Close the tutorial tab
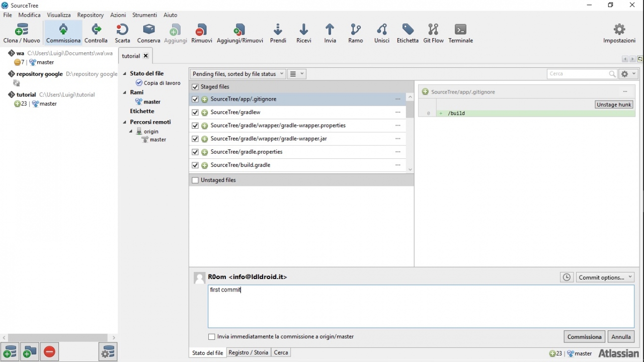 click(146, 56)
